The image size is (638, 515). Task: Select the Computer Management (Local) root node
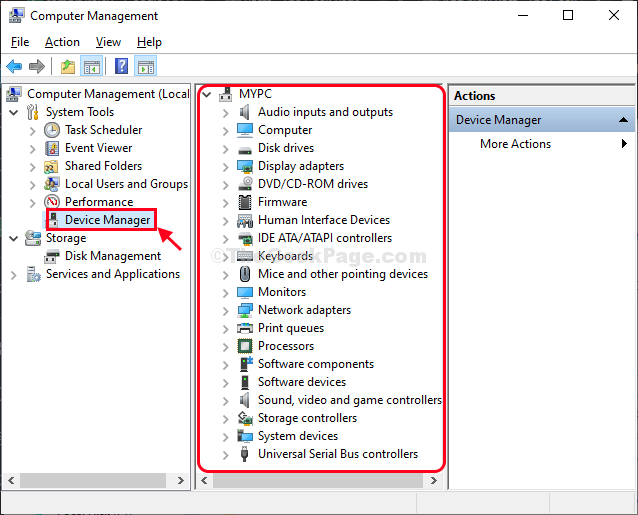coord(108,94)
